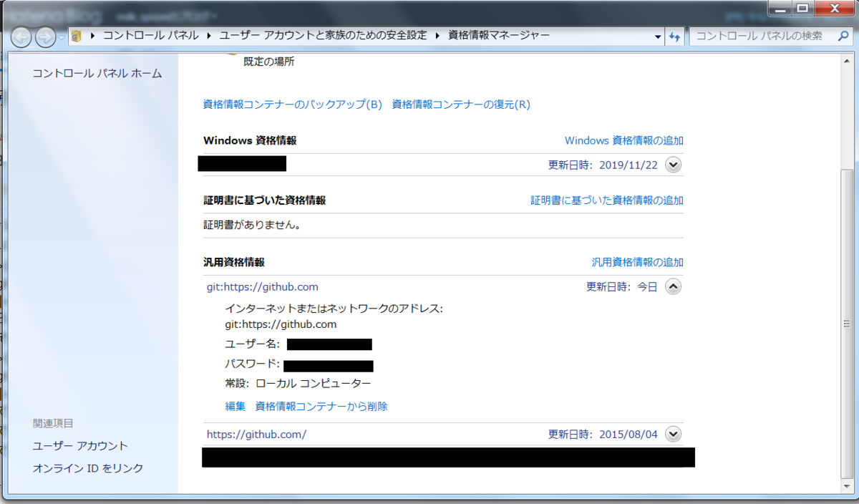Screen dimensions: 859x504
Task: Open address bar history dropdown arrow
Action: point(659,37)
